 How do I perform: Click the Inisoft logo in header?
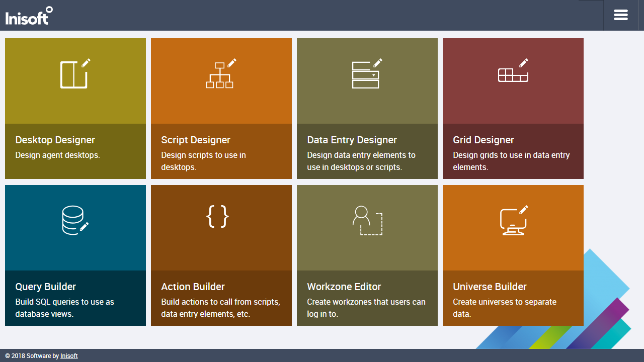(x=29, y=16)
